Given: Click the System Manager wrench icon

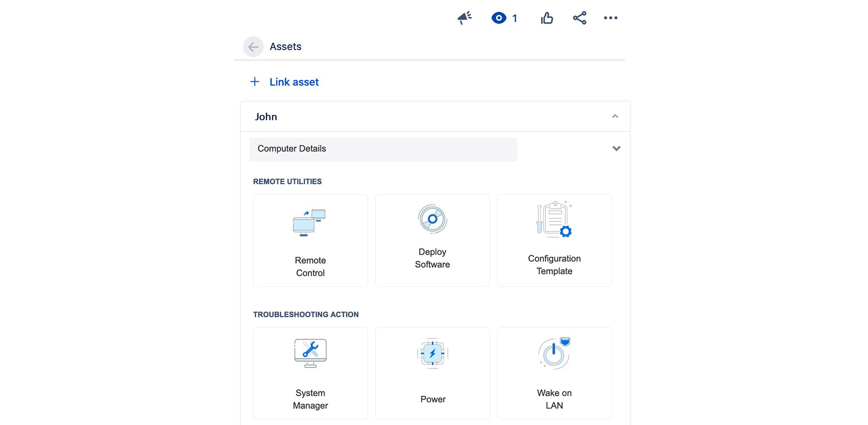Looking at the screenshot, I should (x=310, y=353).
